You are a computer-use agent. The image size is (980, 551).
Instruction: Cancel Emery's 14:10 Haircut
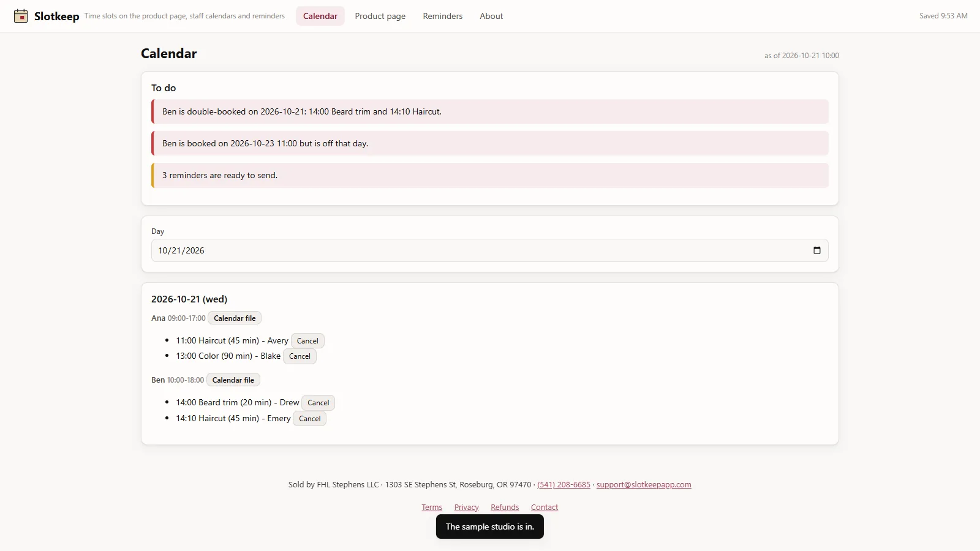click(309, 419)
